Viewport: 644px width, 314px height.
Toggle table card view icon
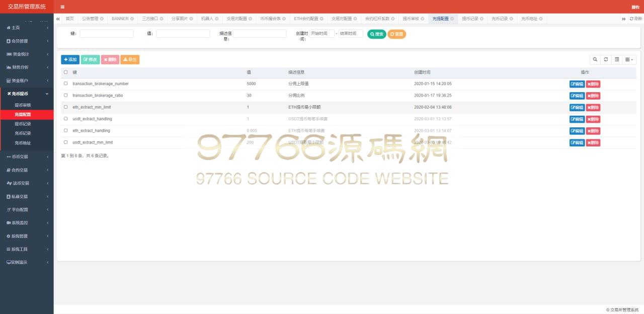(617, 59)
